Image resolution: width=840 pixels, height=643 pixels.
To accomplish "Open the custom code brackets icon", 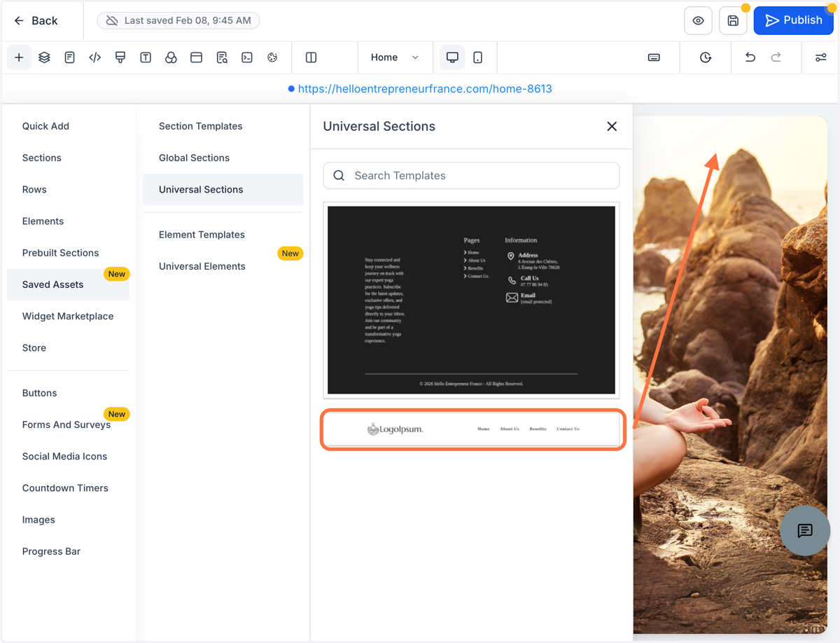I will [x=95, y=57].
